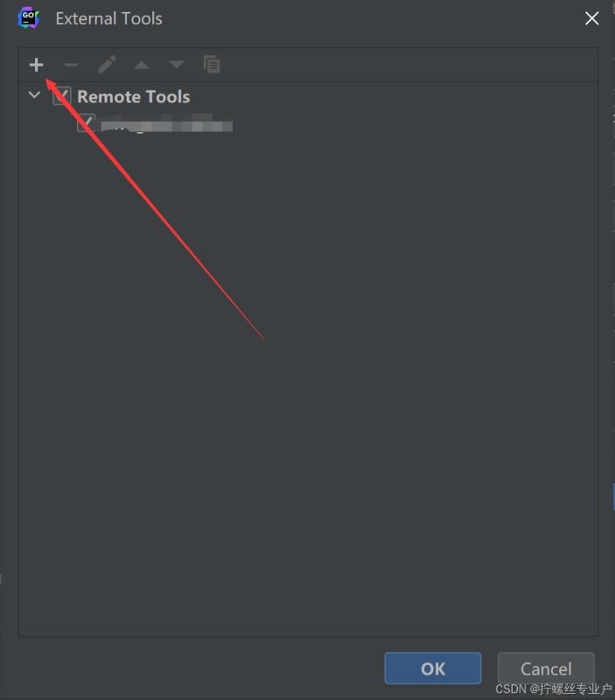Image resolution: width=615 pixels, height=700 pixels.
Task: Click the blue marker on right edge
Action: click(x=613, y=496)
